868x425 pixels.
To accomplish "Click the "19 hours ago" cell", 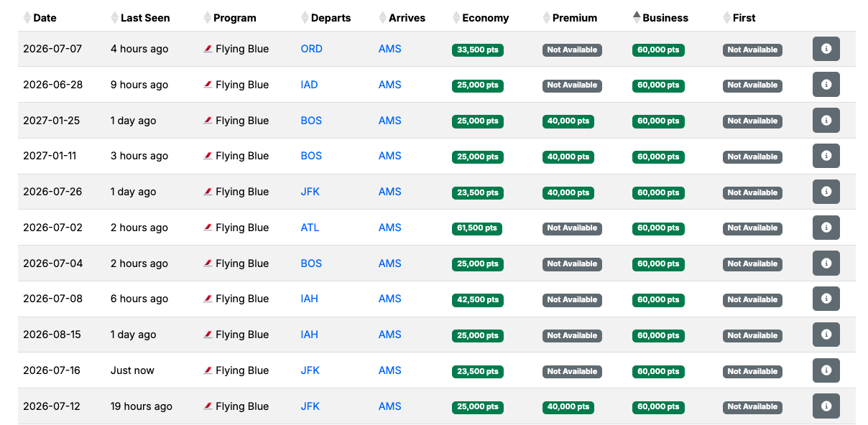I will coord(142,406).
